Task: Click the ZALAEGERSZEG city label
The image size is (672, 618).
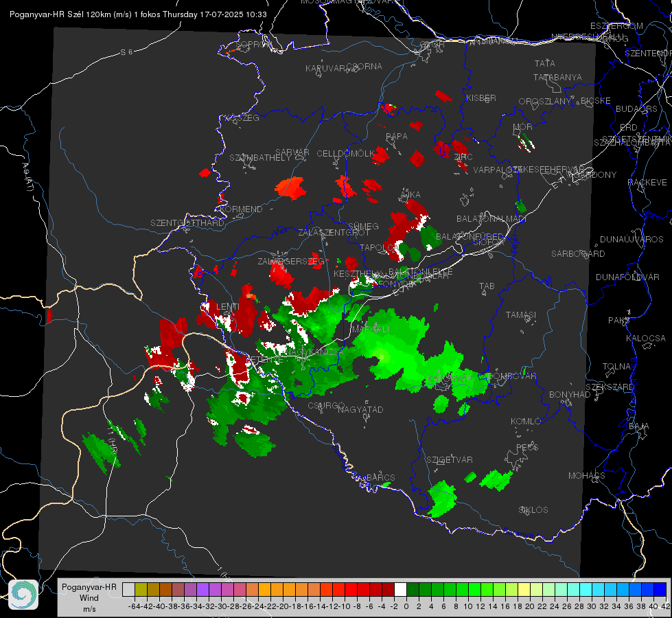Action: (291, 261)
